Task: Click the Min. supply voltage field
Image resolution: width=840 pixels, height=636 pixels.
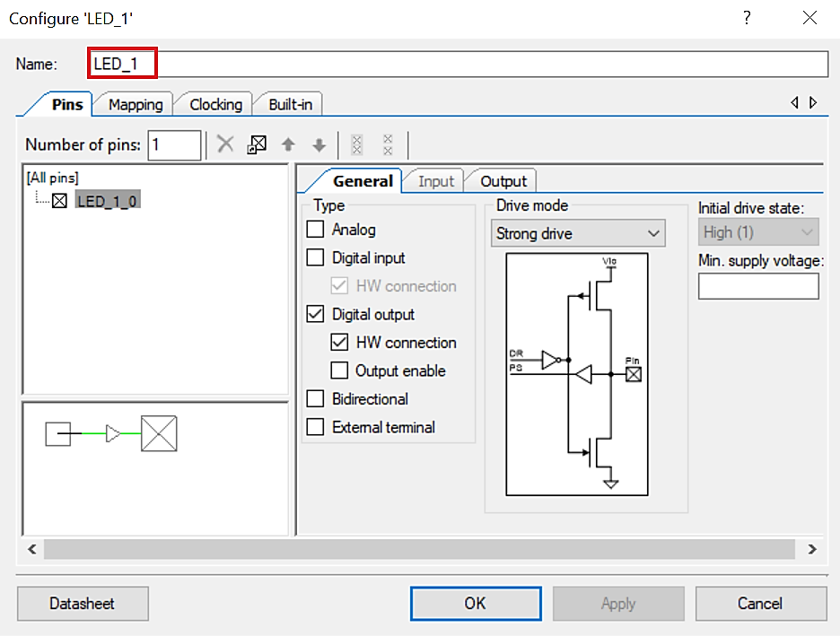Action: click(758, 286)
